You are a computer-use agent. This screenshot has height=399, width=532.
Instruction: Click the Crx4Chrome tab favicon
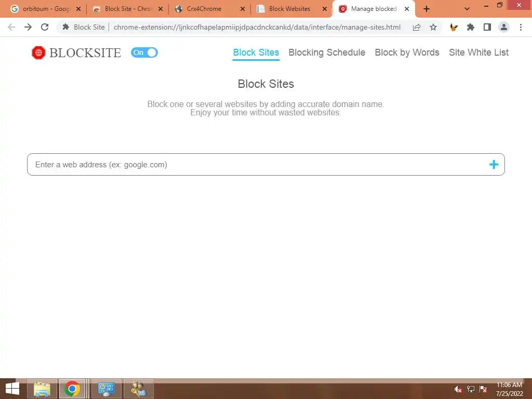pyautogui.click(x=179, y=9)
